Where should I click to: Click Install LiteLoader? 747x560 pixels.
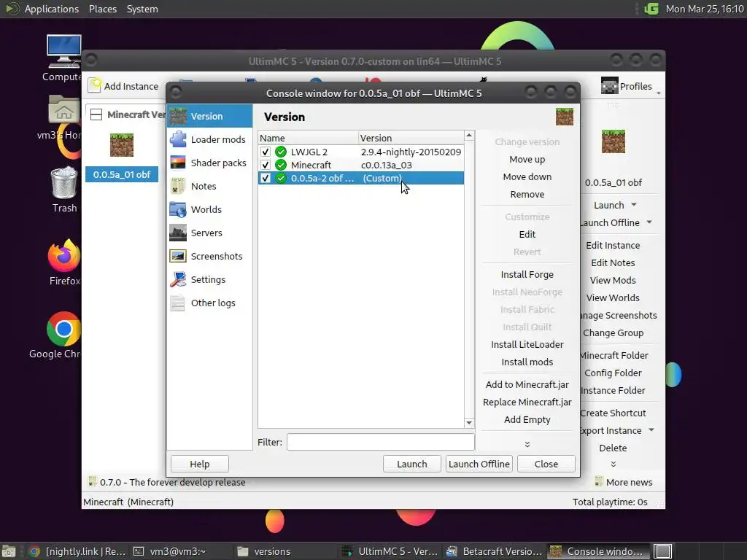527,344
